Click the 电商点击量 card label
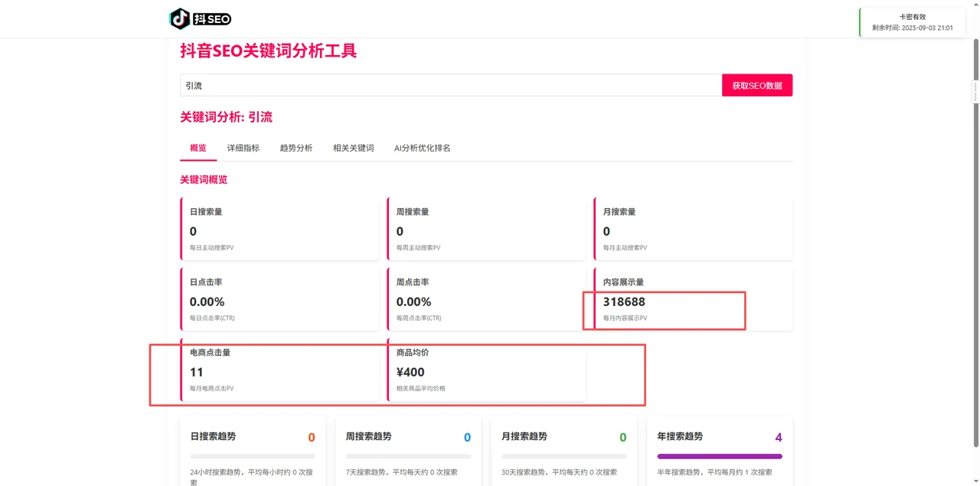The width and height of the screenshot is (980, 486). (210, 353)
